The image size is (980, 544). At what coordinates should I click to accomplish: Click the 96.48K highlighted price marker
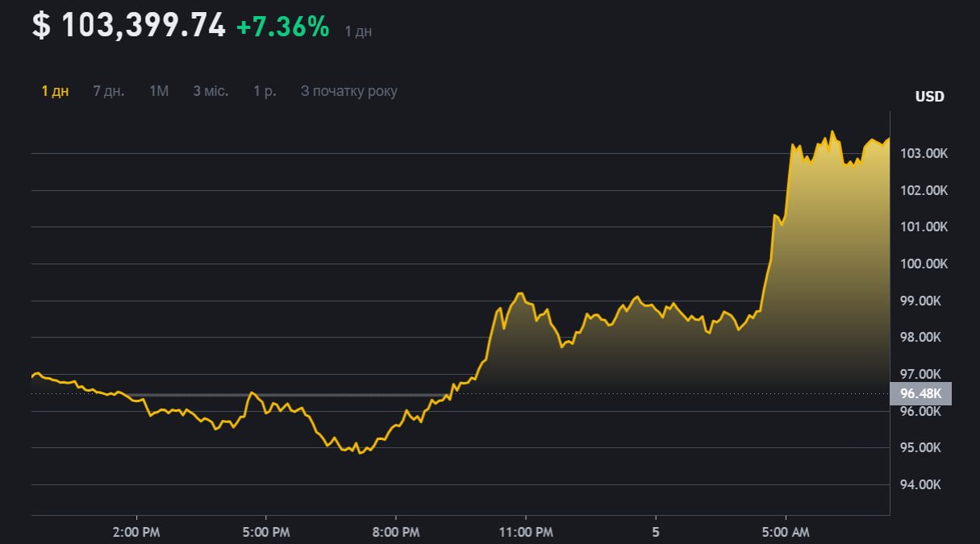click(920, 393)
